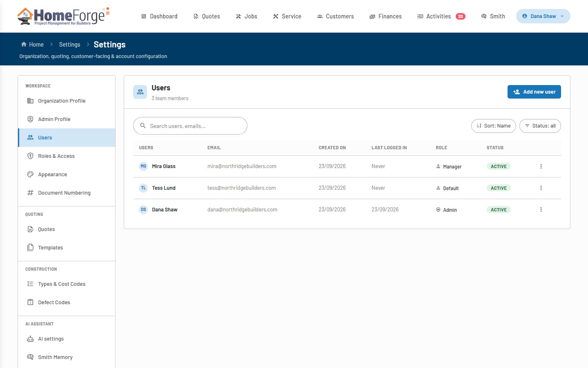Open Organization Profile settings

pos(67,101)
